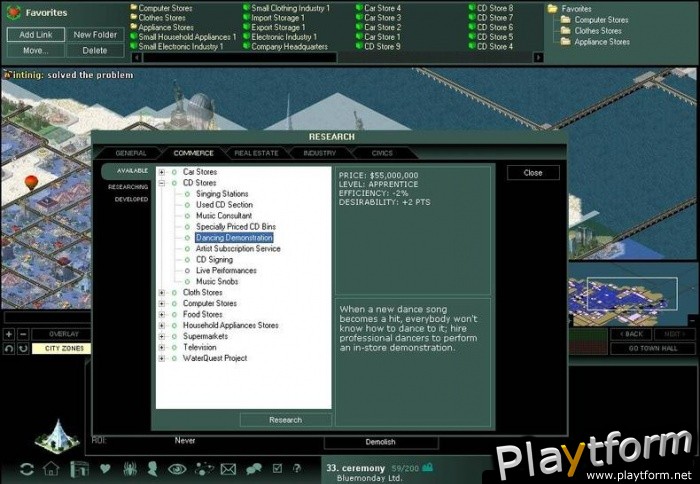
Task: Rotate the map counter-clockwise
Action: 9,348
